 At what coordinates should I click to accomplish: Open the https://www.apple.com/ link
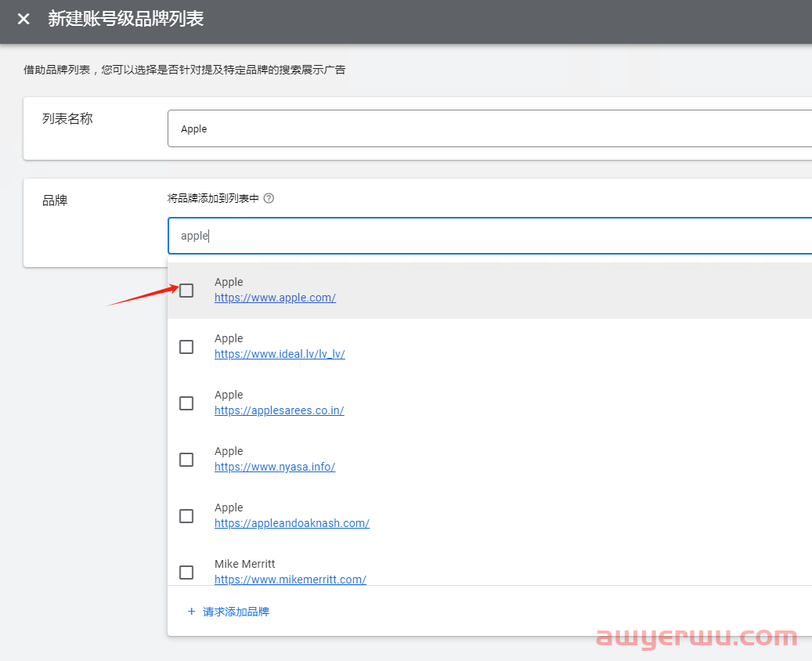(x=275, y=298)
